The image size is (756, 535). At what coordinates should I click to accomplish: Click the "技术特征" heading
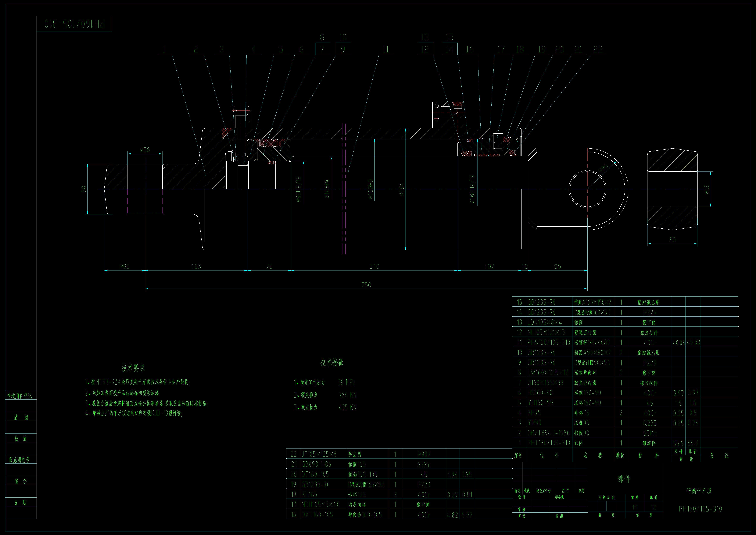(332, 362)
